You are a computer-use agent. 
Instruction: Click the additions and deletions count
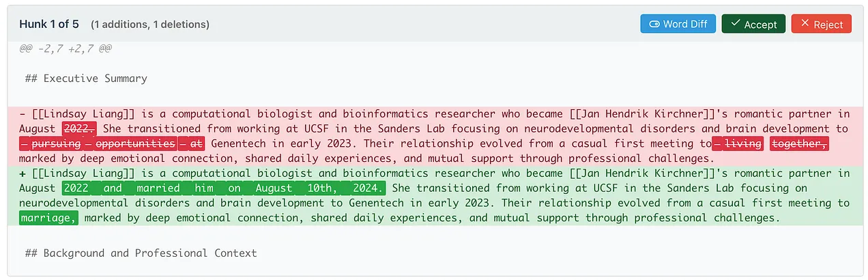pos(150,25)
